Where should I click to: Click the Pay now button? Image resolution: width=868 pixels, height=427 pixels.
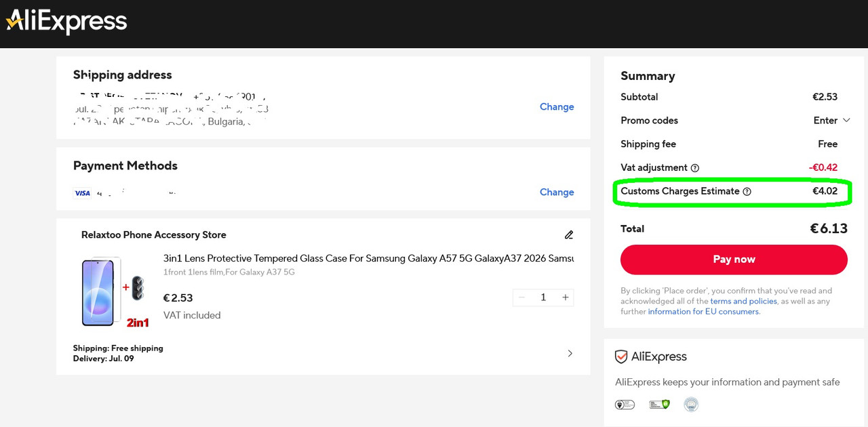734,260
